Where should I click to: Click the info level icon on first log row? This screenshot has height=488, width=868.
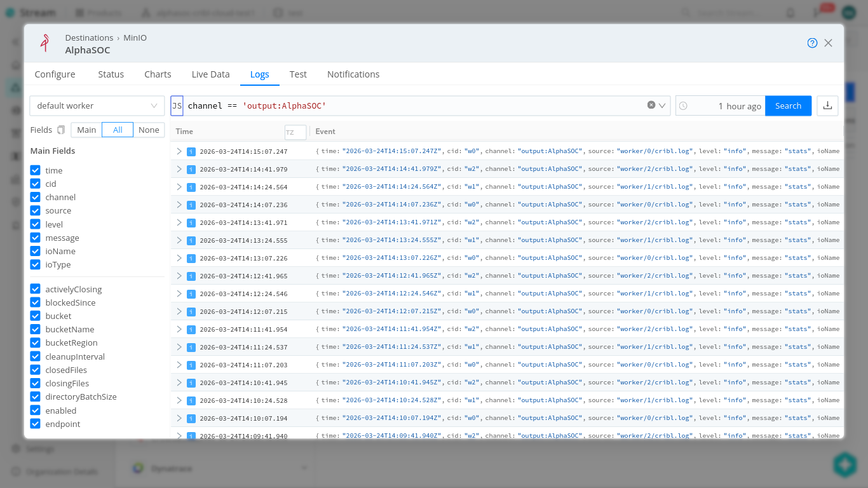(x=191, y=152)
